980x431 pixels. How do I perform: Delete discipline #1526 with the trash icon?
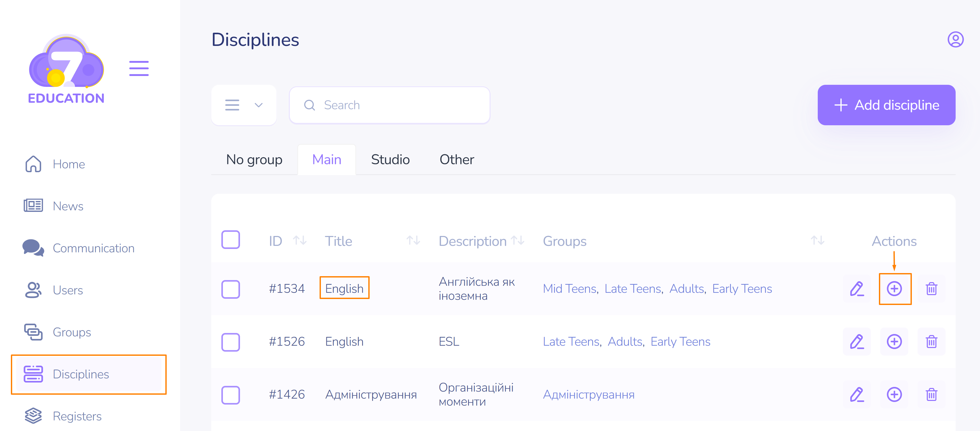coord(931,342)
